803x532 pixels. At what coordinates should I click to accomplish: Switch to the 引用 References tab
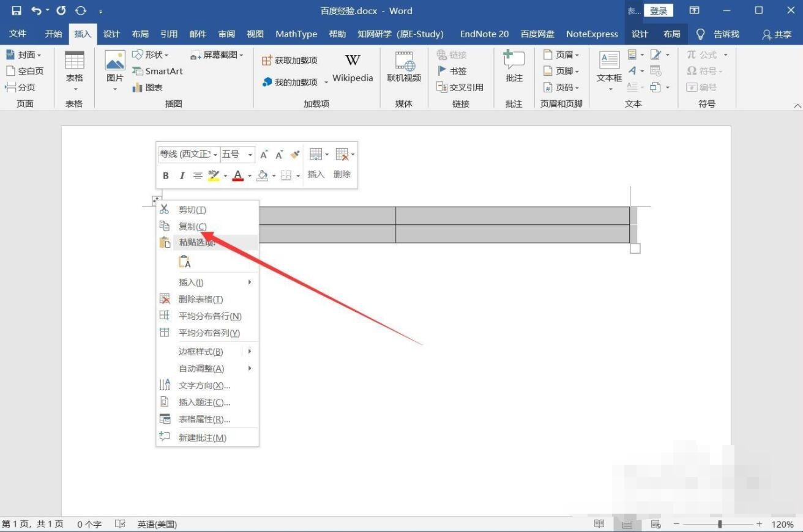[169, 34]
